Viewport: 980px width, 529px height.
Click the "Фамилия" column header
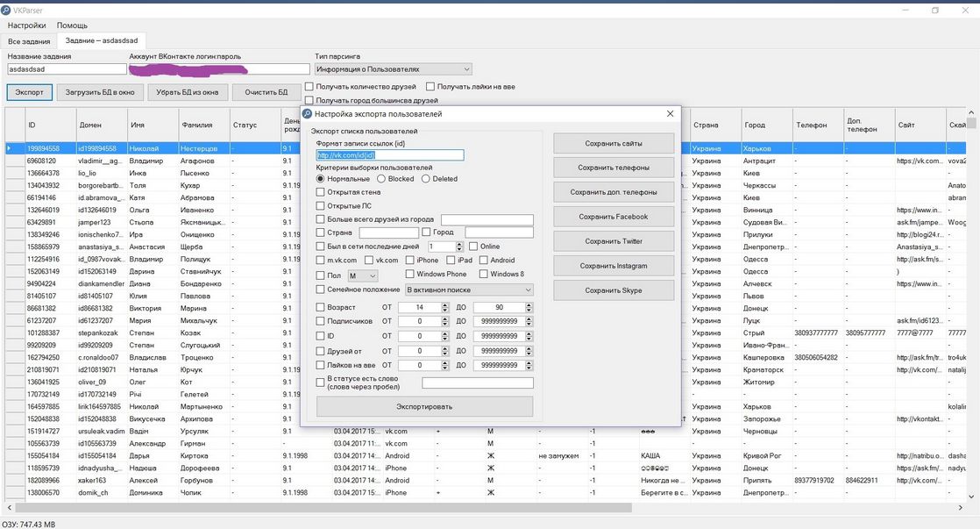[204, 125]
